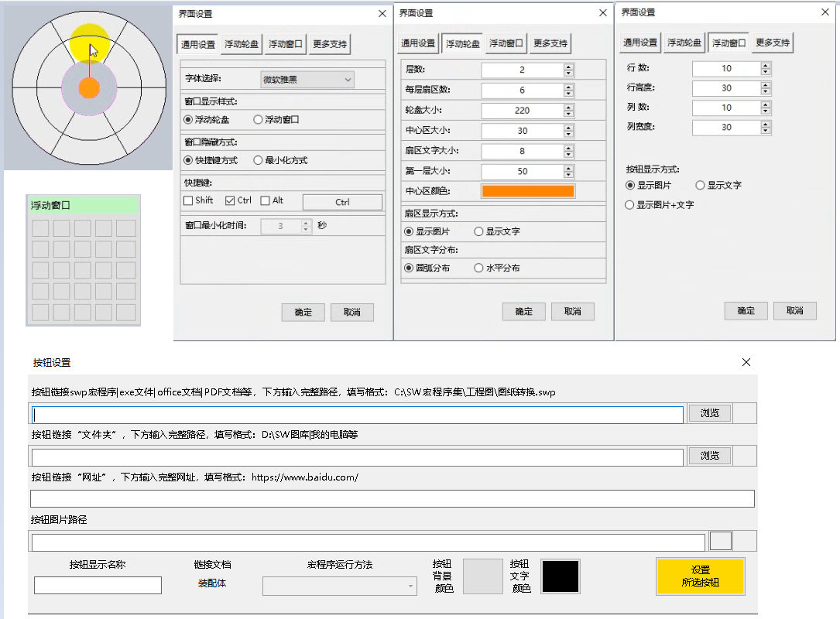Click 取消 in the wheel settings dialog
The image size is (840, 619).
pos(573,312)
